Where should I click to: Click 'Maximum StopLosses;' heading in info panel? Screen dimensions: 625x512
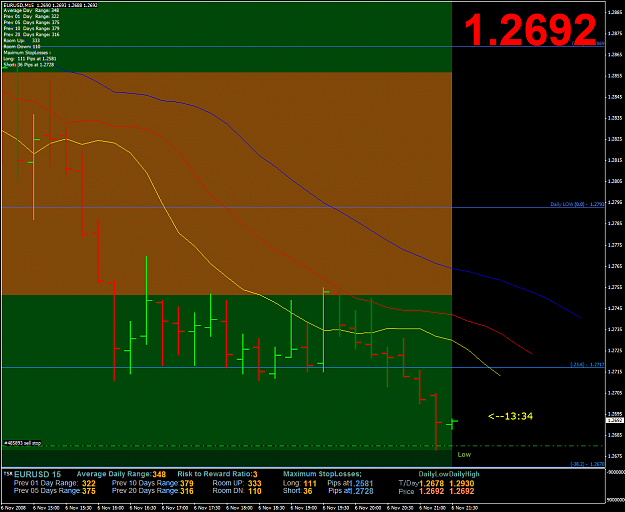(x=322, y=474)
